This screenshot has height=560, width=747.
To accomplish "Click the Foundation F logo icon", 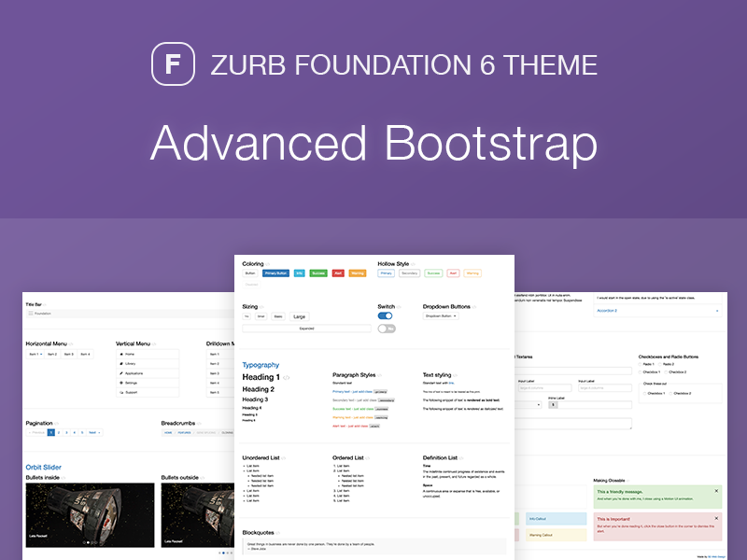I will click(173, 63).
